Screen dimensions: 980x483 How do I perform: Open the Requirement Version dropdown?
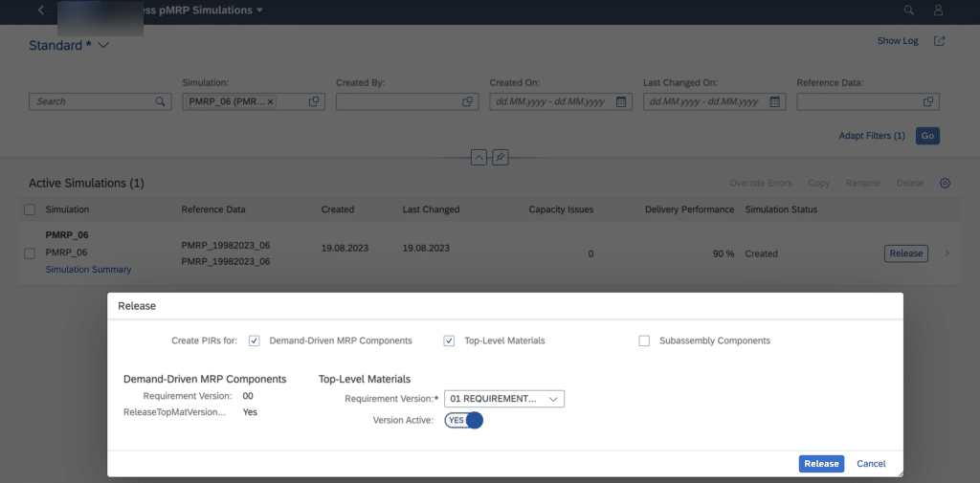click(x=504, y=399)
